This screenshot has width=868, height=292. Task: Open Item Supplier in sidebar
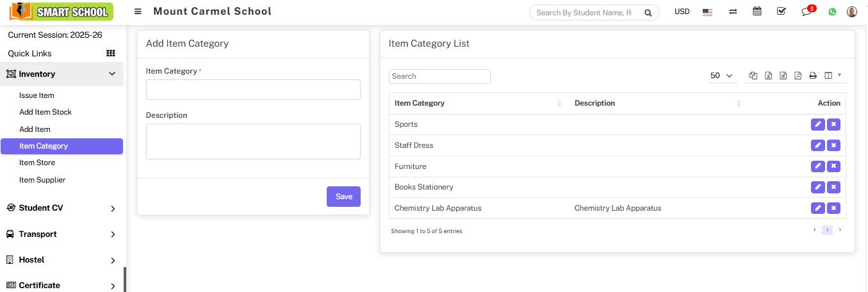[42, 180]
